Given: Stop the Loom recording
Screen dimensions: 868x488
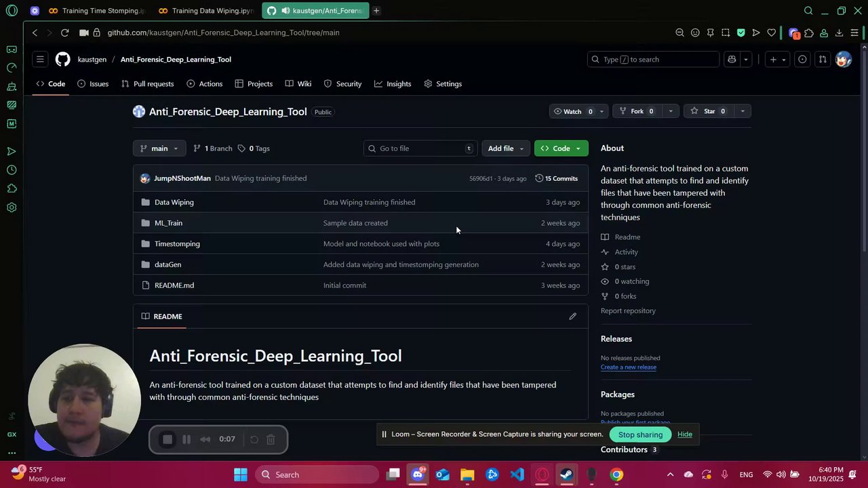Looking at the screenshot, I should [167, 440].
